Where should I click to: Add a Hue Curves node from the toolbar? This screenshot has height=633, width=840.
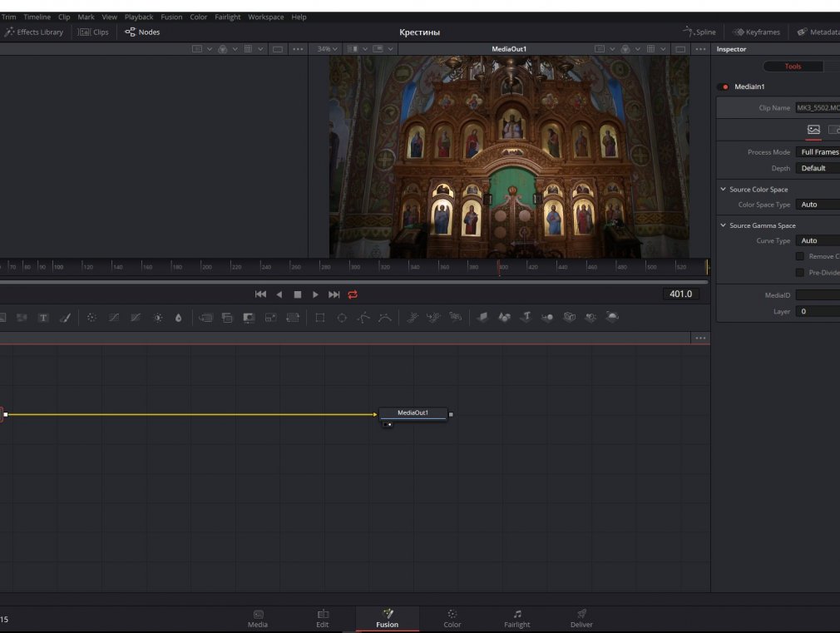pyautogui.click(x=136, y=318)
